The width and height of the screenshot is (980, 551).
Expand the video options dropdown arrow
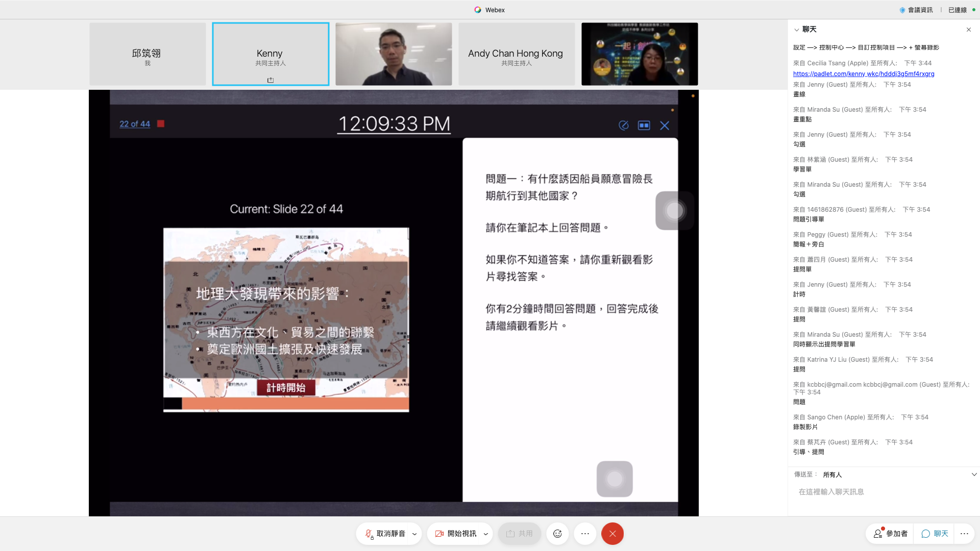[x=485, y=534]
